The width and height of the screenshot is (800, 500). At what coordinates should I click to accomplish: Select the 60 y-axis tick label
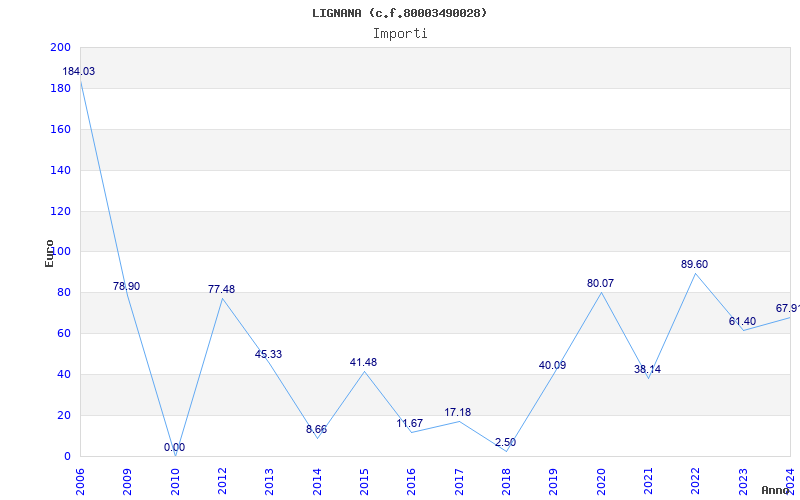(x=63, y=334)
